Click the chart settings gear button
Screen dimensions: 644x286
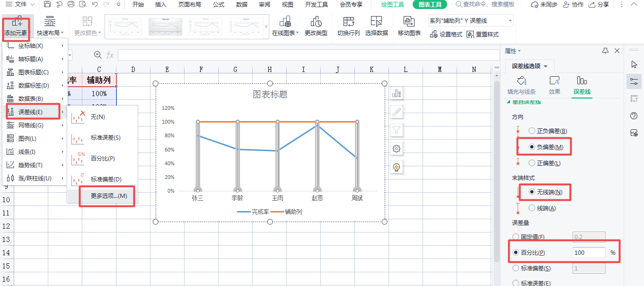point(397,149)
